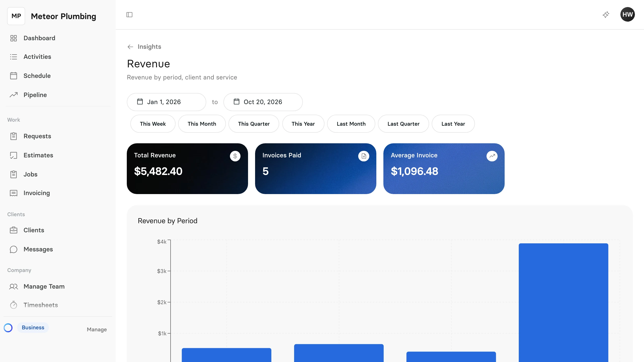Click the Manage plan link
The height and width of the screenshot is (362, 644).
click(x=97, y=330)
